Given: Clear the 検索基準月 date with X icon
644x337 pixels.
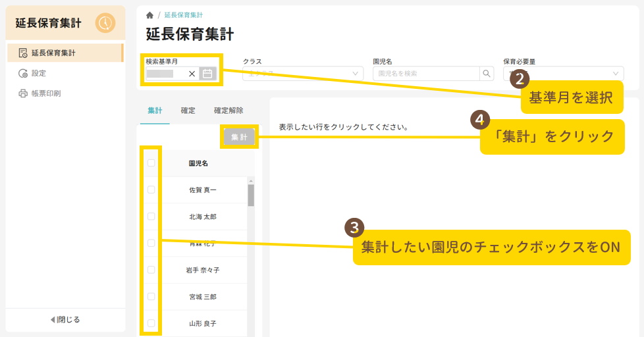Looking at the screenshot, I should pyautogui.click(x=192, y=74).
